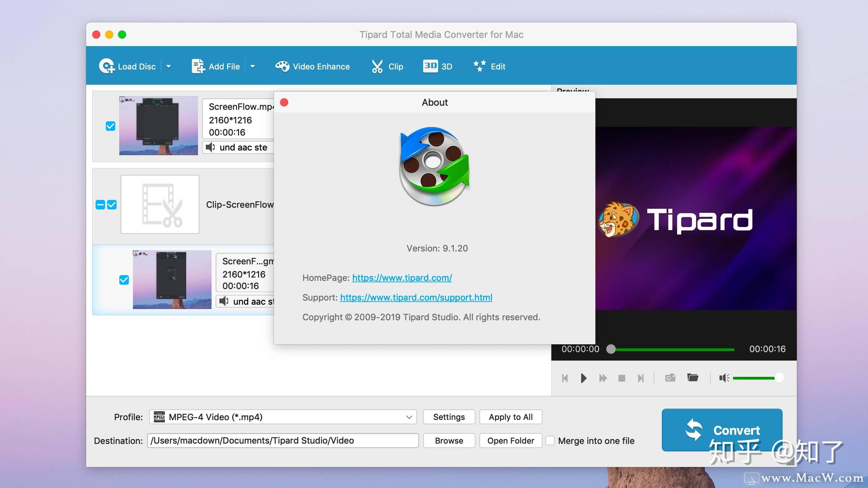Enable Merge into one file checkbox
The image size is (868, 488).
point(550,441)
